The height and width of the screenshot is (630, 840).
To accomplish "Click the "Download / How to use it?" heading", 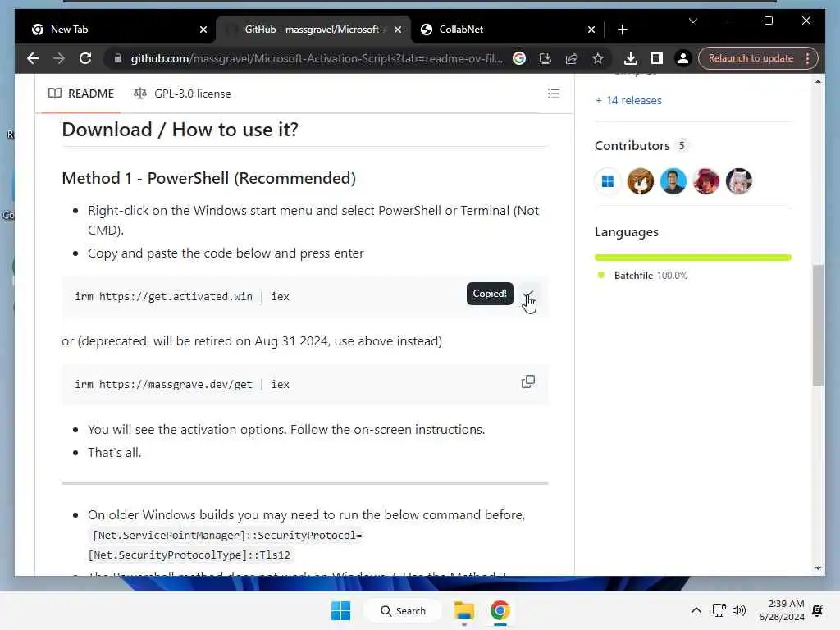I will (180, 130).
